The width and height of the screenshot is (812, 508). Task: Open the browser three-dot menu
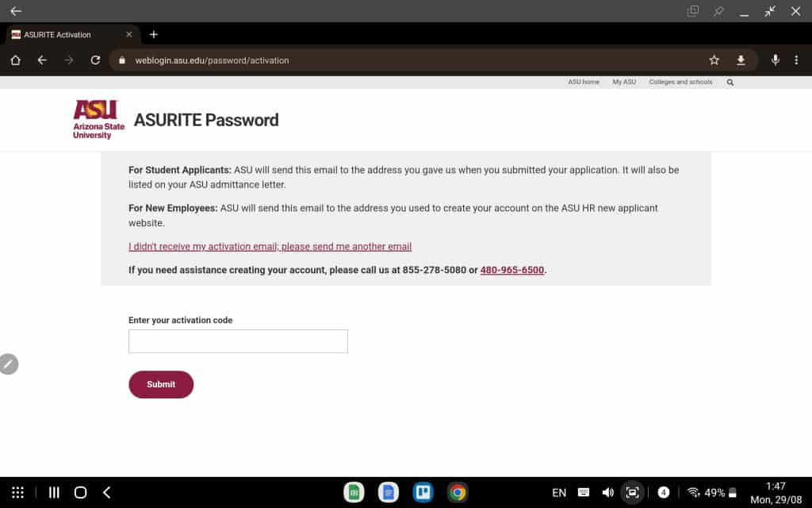[795, 60]
